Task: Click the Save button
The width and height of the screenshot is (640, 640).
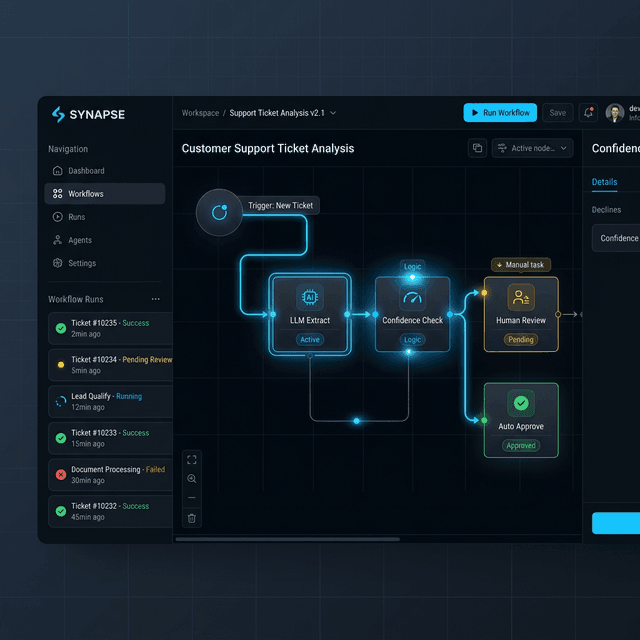Action: pos(558,113)
